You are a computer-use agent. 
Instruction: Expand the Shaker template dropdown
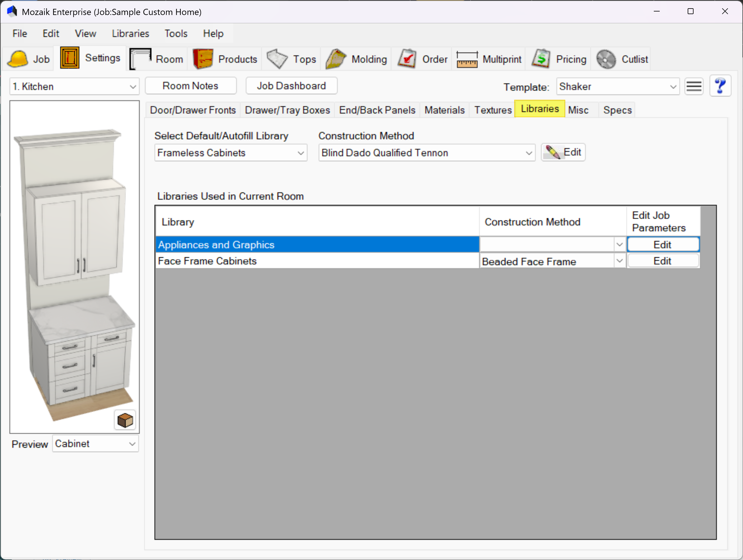(x=673, y=87)
